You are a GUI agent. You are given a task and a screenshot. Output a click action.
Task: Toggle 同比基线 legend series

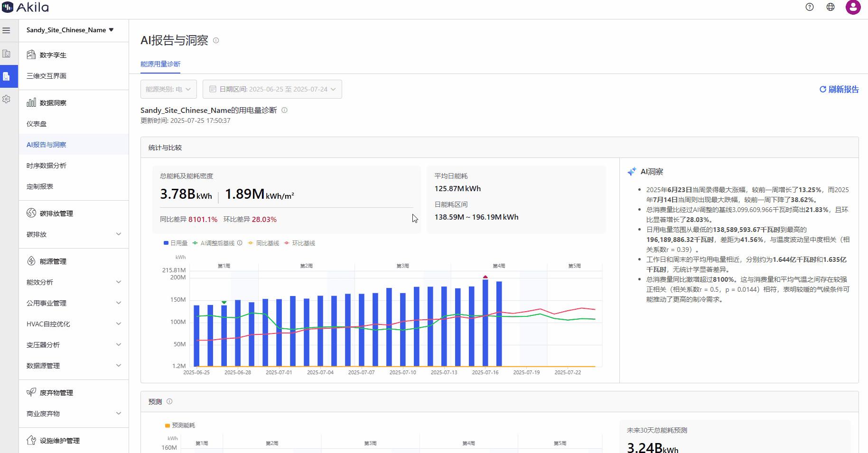[x=263, y=243]
